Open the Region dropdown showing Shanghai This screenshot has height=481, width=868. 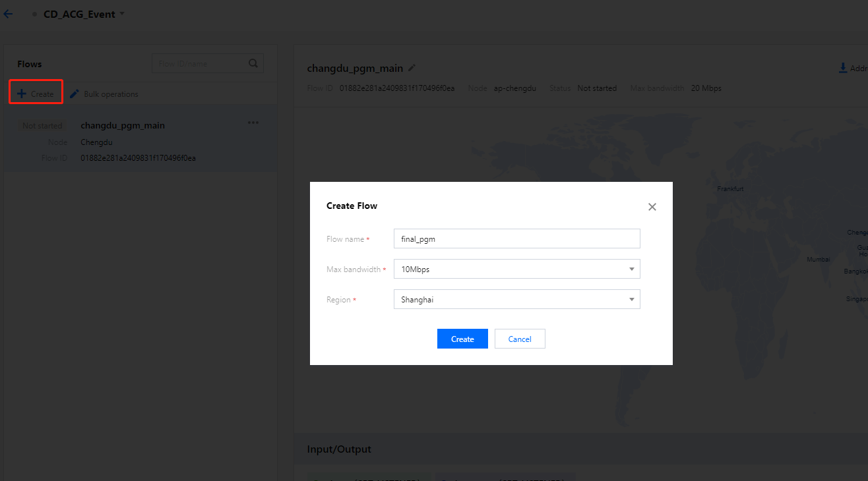click(516, 299)
